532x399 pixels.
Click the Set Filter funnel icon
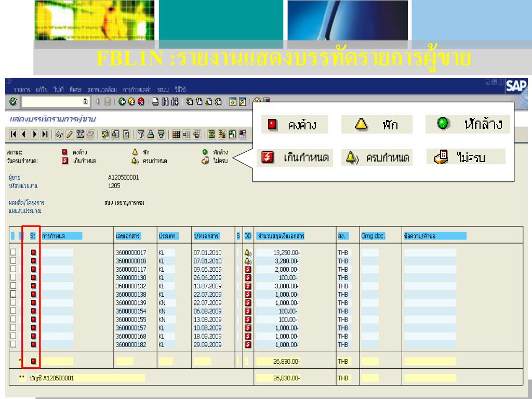141,135
